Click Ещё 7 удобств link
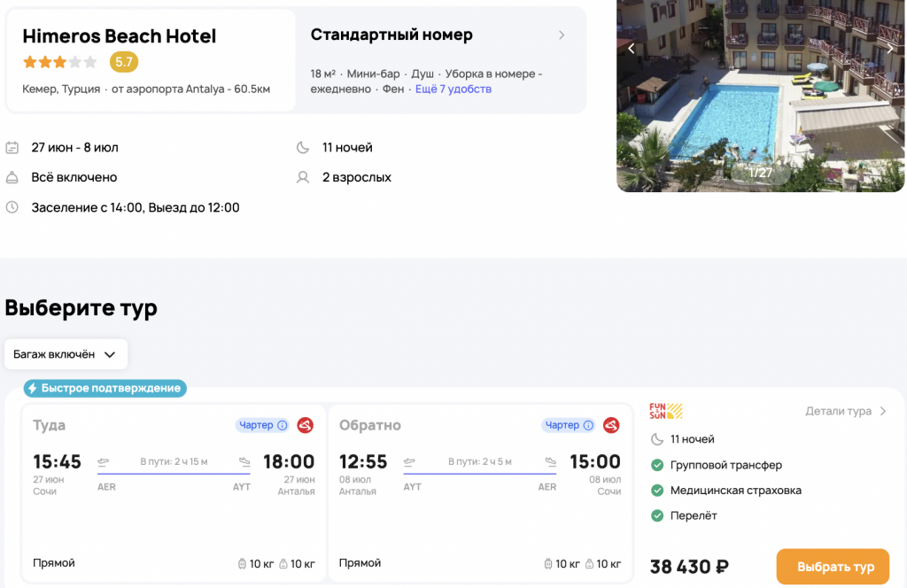 tap(453, 89)
